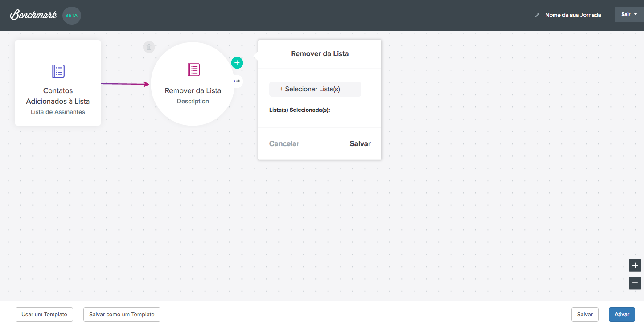This screenshot has width=644, height=323.
Task: Zoom in the canvas with plus button
Action: [635, 266]
